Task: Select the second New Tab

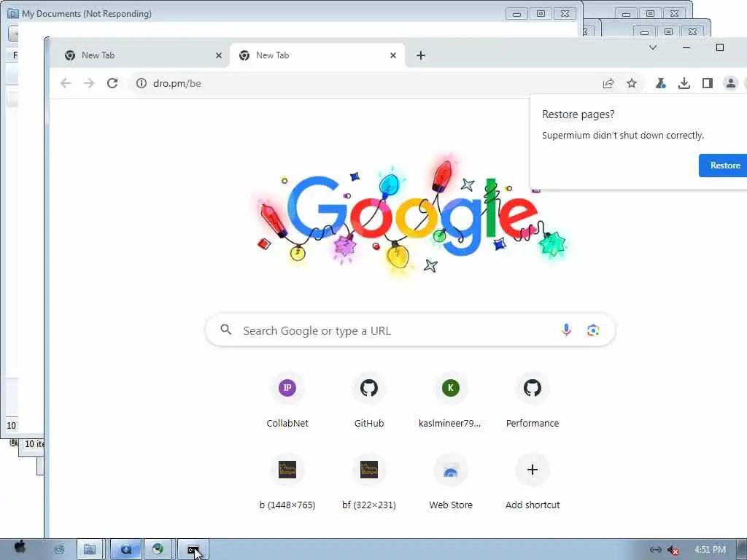Action: click(x=317, y=55)
